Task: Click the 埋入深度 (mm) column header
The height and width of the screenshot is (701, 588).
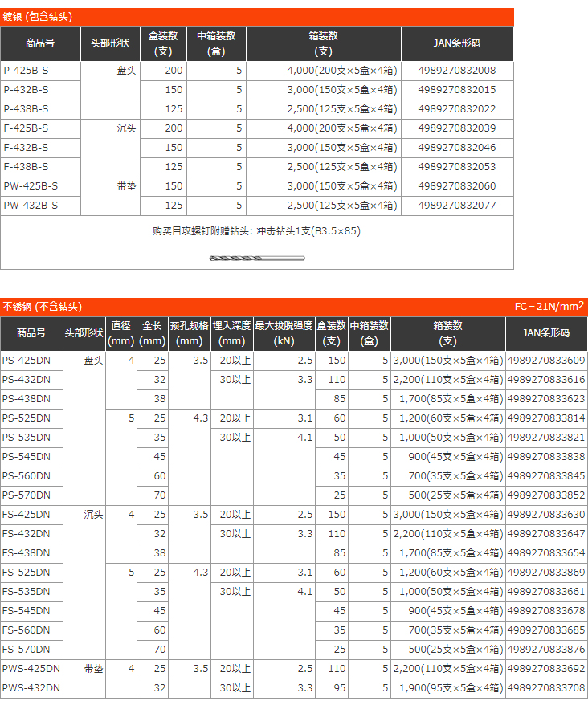Action: (231, 333)
